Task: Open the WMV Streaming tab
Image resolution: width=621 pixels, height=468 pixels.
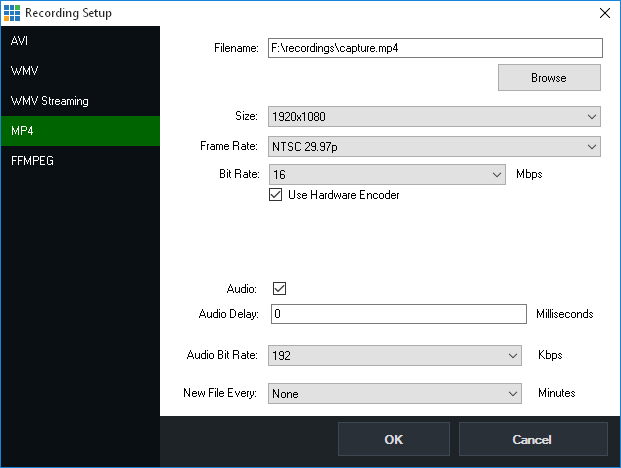Action: coord(80,101)
